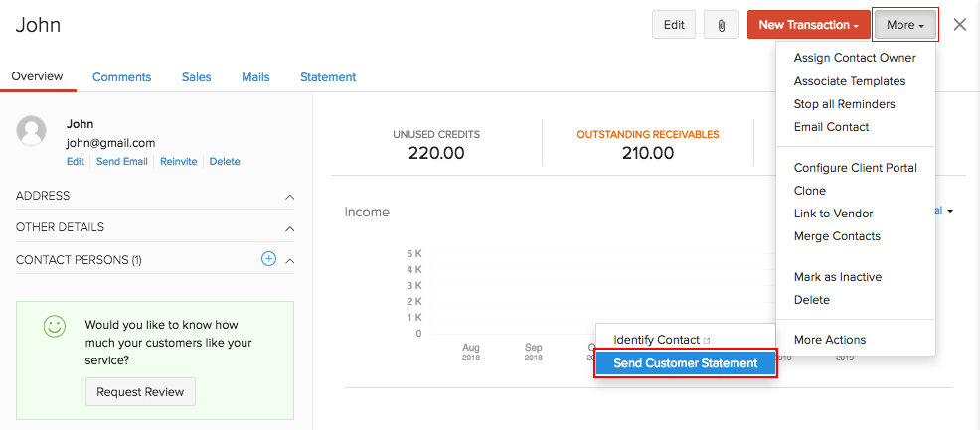Close the John contact panel
This screenshot has height=430, width=980.
click(959, 25)
